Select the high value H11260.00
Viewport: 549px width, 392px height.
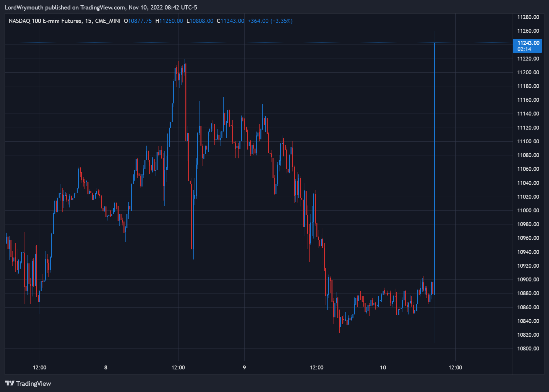pos(169,21)
